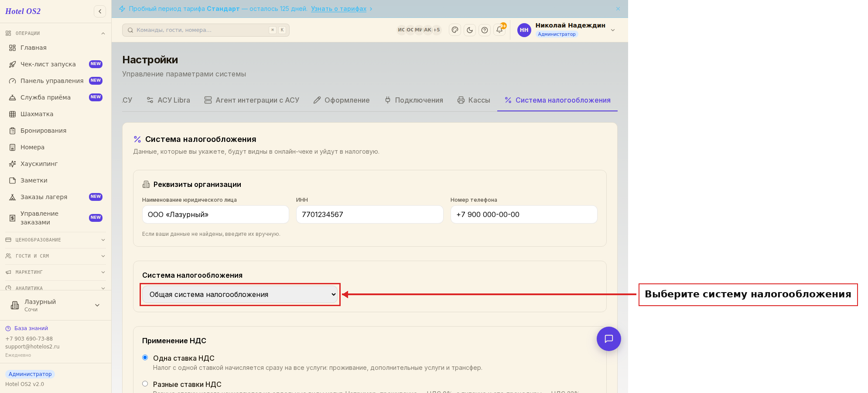Open Заказы лагеря
The width and height of the screenshot is (868, 393).
point(55,197)
